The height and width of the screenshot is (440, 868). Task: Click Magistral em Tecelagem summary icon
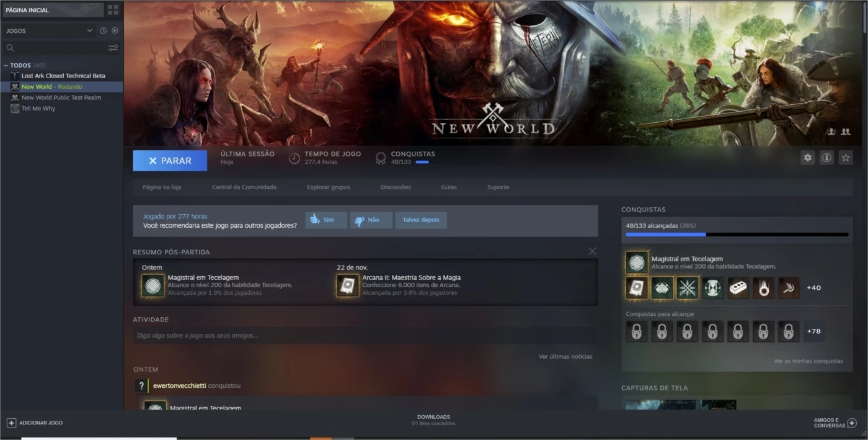pyautogui.click(x=153, y=285)
